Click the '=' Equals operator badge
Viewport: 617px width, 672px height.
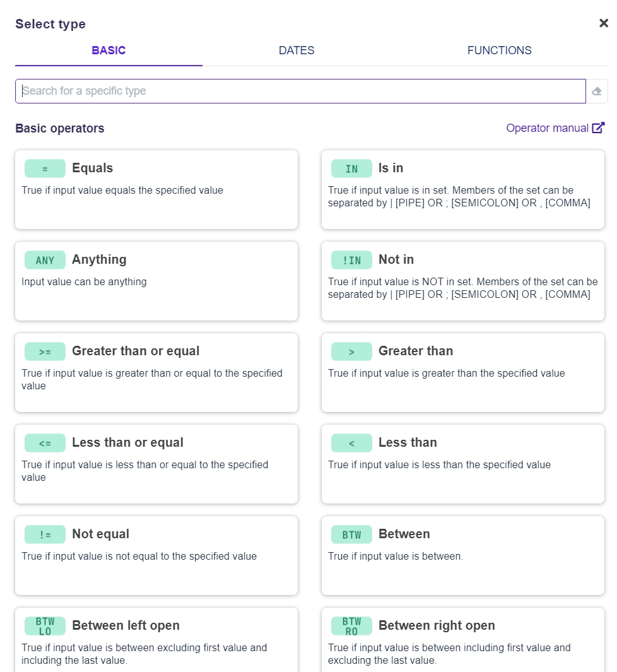(x=45, y=168)
